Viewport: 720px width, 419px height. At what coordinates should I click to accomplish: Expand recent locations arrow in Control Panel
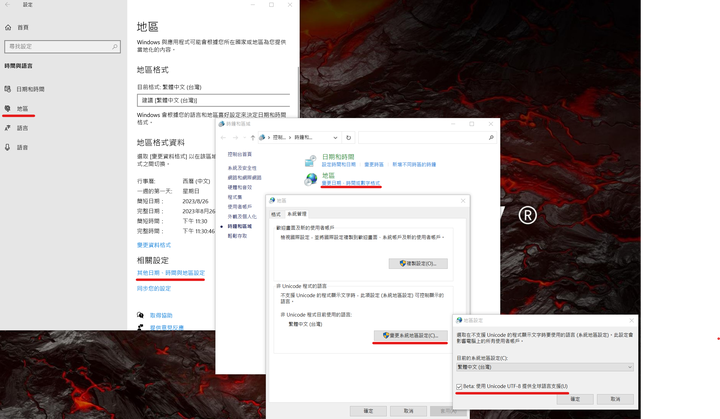(x=244, y=137)
